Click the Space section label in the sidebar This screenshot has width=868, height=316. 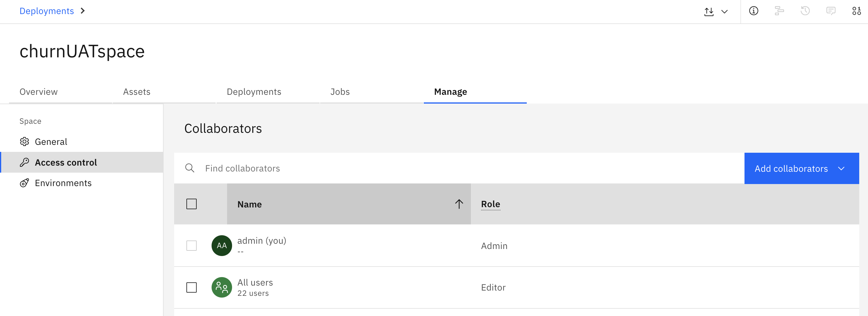(30, 121)
